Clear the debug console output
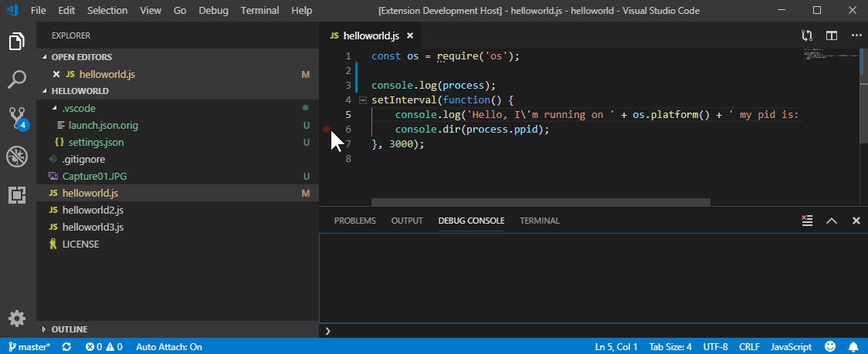 click(x=807, y=221)
